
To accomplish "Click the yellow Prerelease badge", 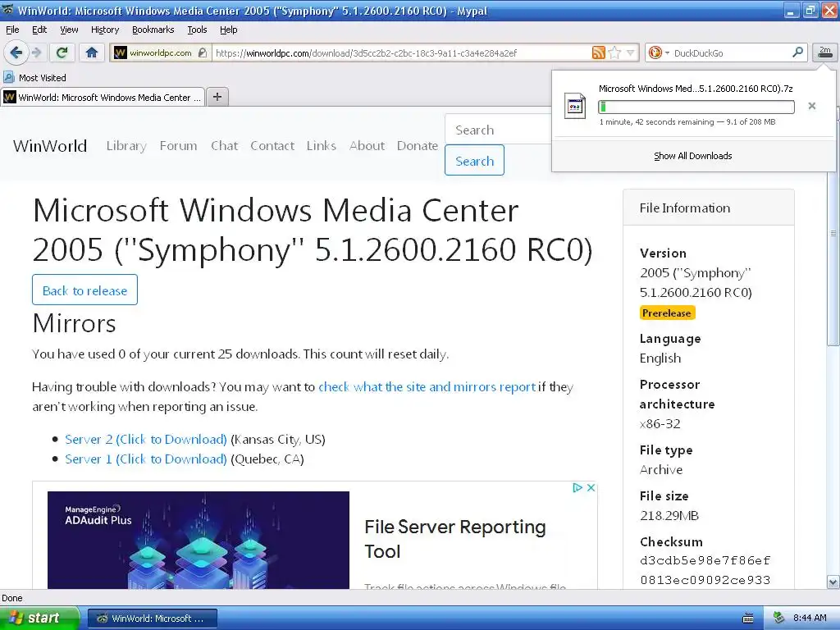I will pos(667,313).
